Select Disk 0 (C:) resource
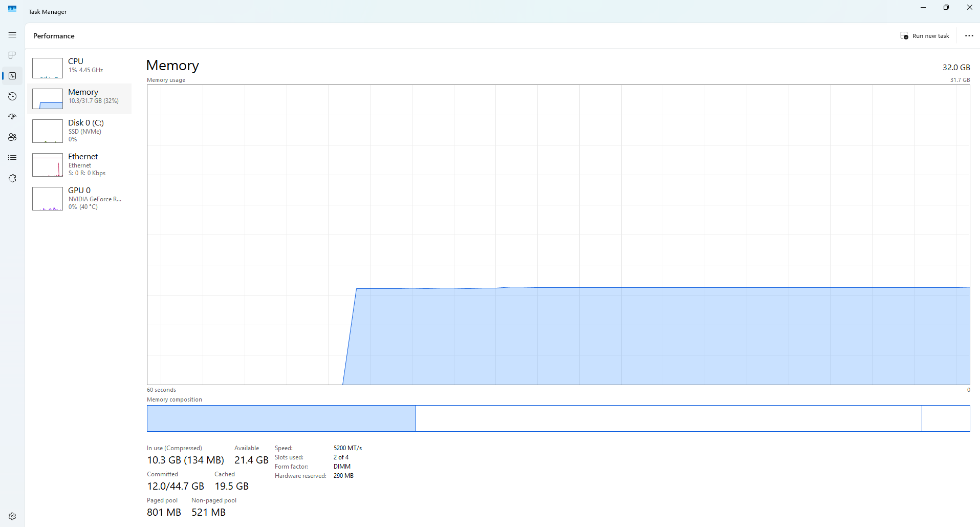980x527 pixels. coord(79,131)
